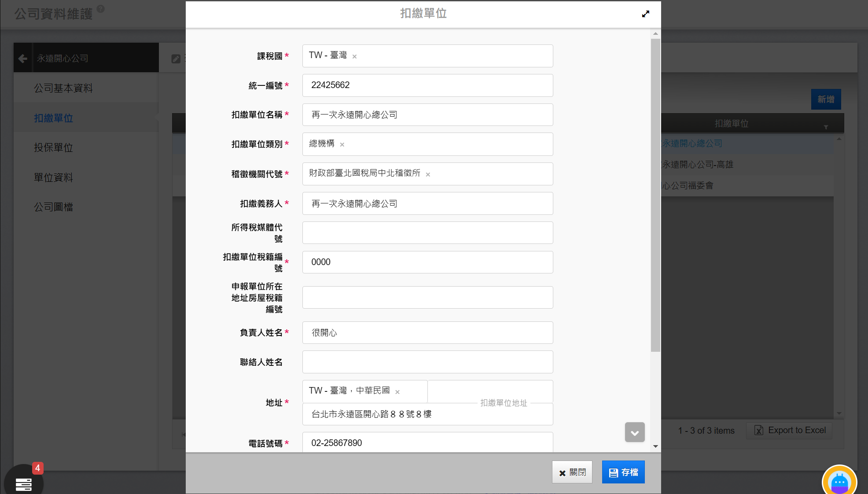Viewport: 868px width, 494px height.
Task: Remove the TW - 臺灣，中華民國 address country
Action: (x=397, y=392)
